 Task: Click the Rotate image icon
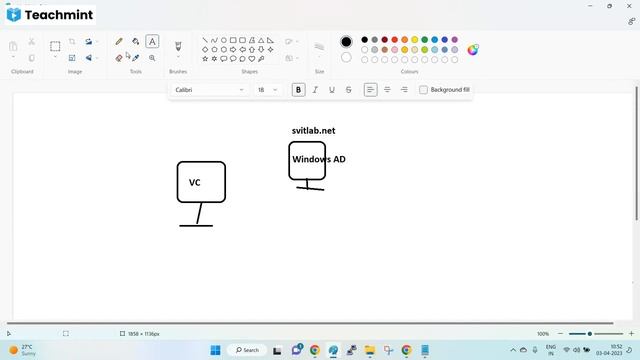click(88, 41)
